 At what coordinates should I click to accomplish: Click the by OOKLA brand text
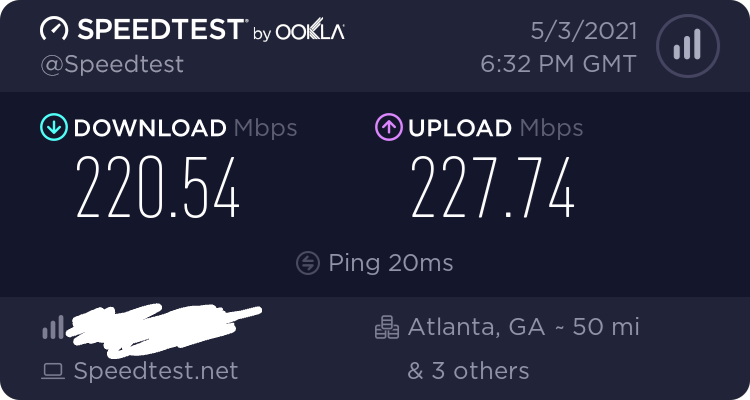click(x=299, y=31)
